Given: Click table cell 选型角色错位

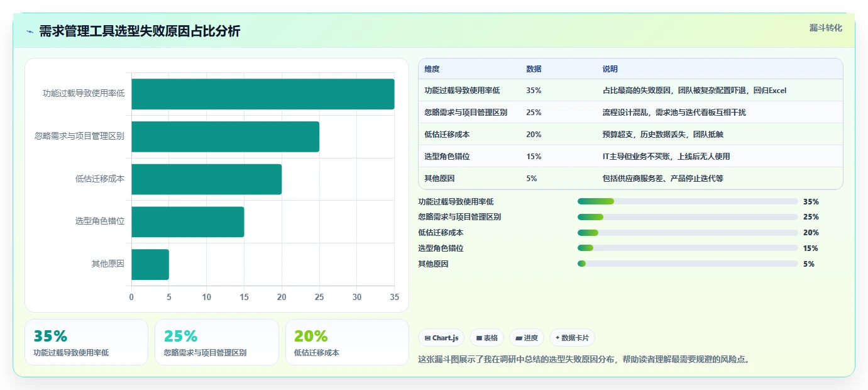Looking at the screenshot, I should [447, 157].
